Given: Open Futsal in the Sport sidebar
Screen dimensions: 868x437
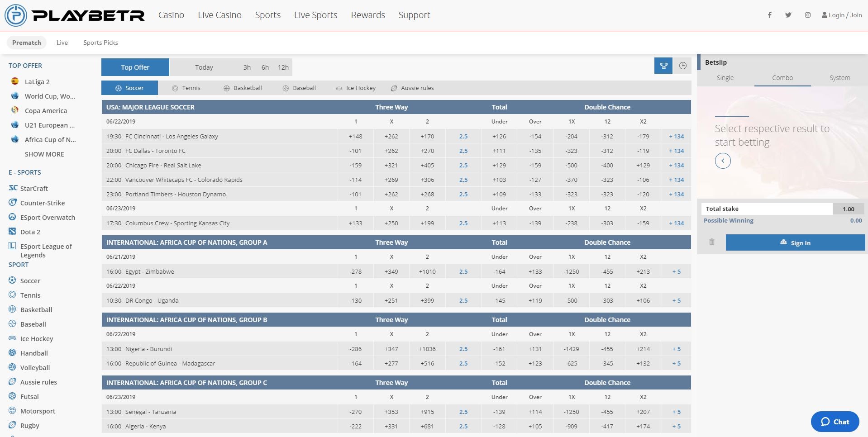Looking at the screenshot, I should click(24, 396).
